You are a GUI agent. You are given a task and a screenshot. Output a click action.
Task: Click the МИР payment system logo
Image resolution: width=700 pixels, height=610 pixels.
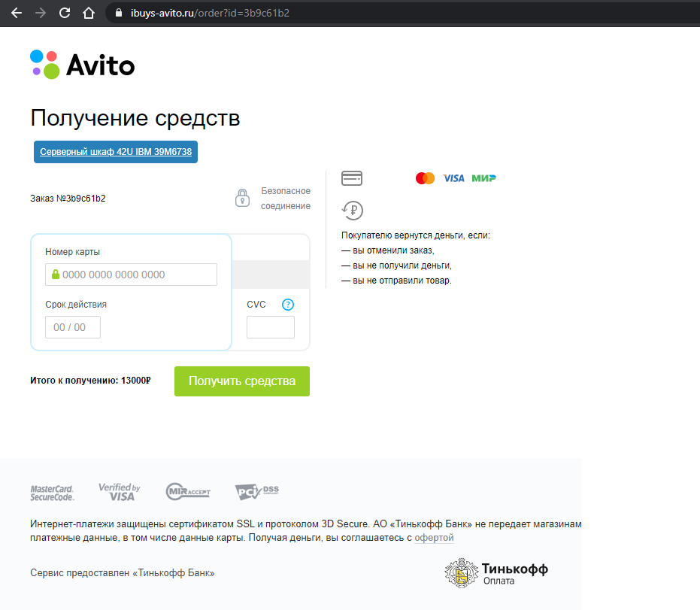point(483,178)
